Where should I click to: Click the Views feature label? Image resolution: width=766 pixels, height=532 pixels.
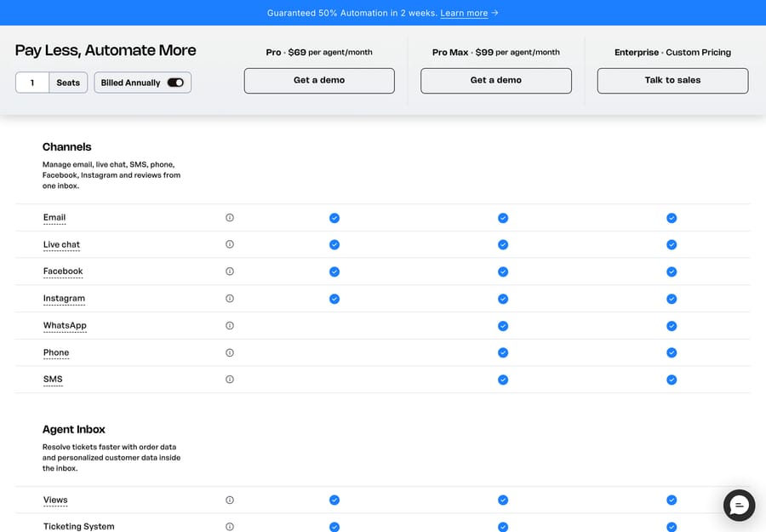(x=55, y=501)
